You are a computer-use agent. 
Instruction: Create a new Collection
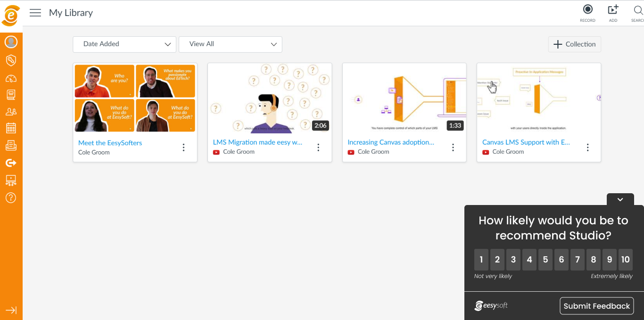tap(575, 44)
